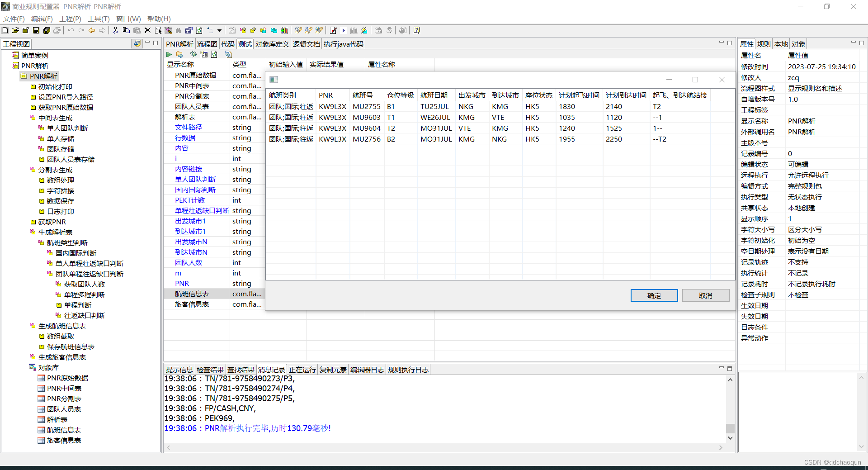Click the help question mark icon

[417, 30]
